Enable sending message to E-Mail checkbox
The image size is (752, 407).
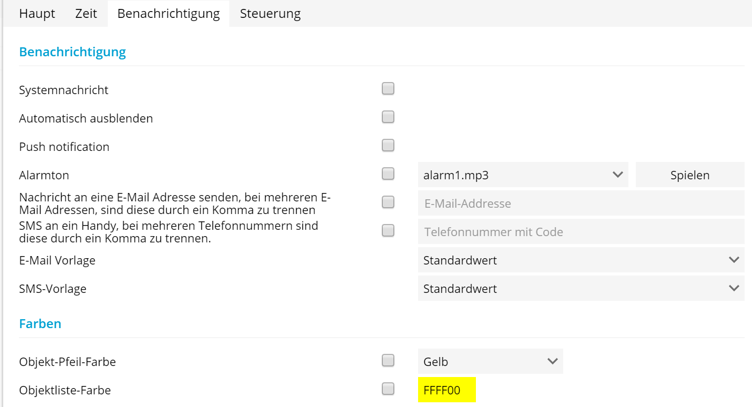click(x=388, y=202)
